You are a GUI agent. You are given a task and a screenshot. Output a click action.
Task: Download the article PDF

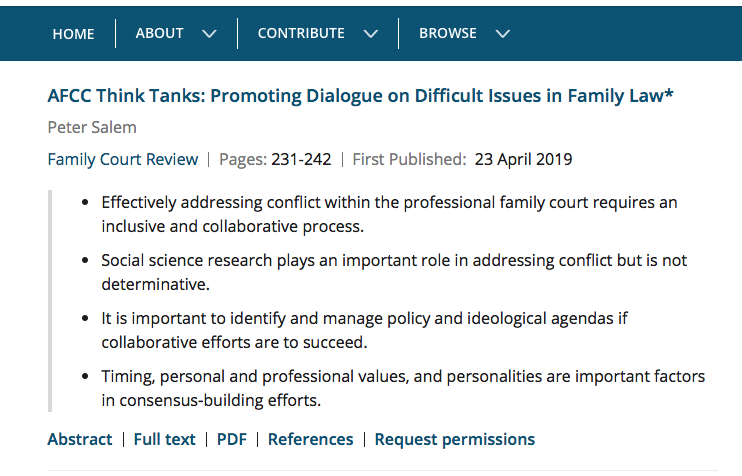coord(232,439)
